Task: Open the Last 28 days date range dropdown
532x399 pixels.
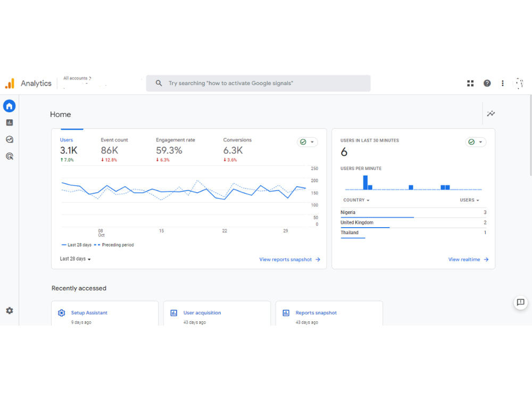Action: 74,259
